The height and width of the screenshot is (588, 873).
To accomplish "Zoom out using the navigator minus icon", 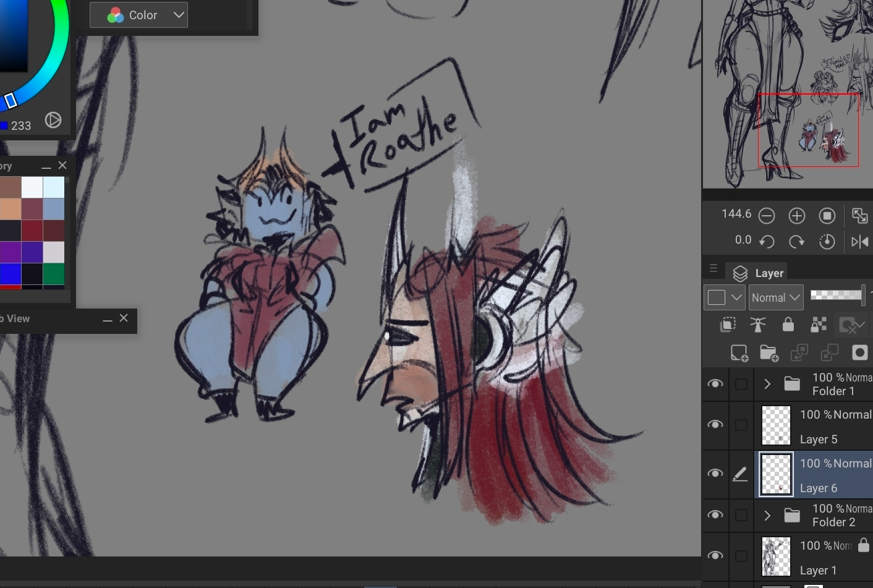I will click(x=767, y=216).
